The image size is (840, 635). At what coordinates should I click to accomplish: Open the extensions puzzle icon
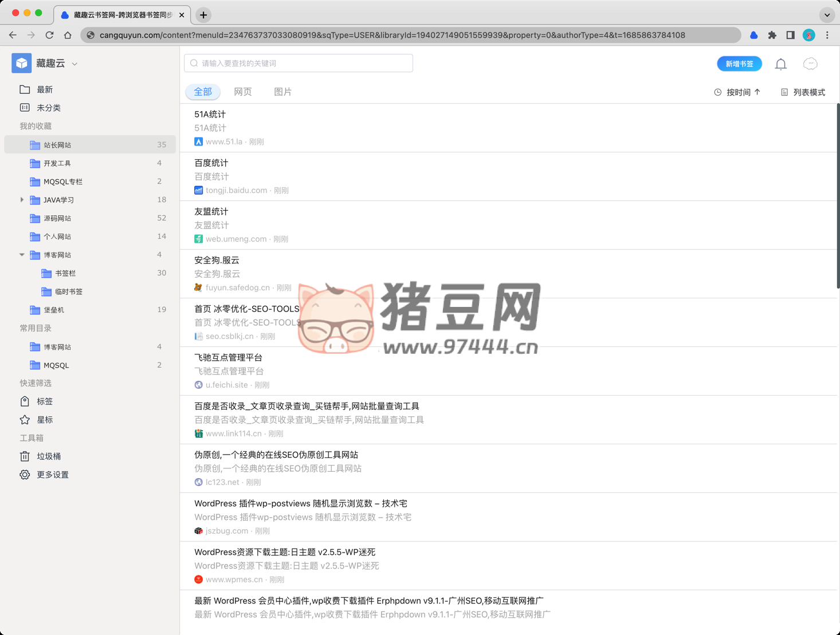point(772,35)
